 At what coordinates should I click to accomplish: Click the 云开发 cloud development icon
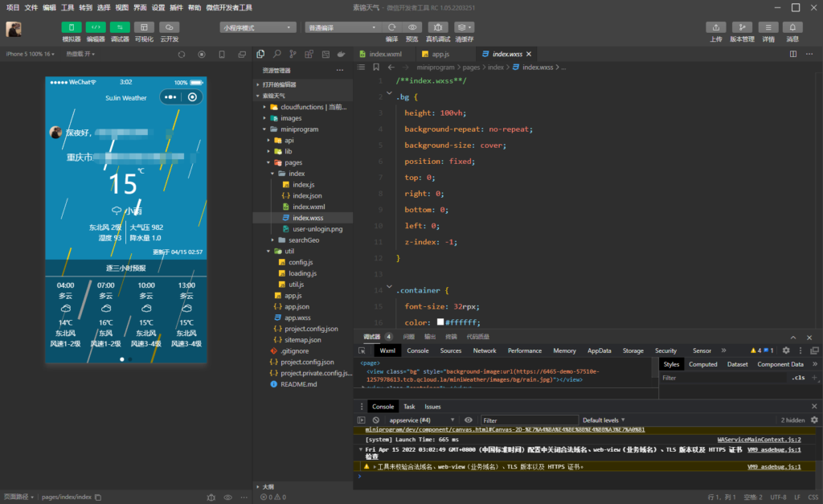click(x=169, y=27)
